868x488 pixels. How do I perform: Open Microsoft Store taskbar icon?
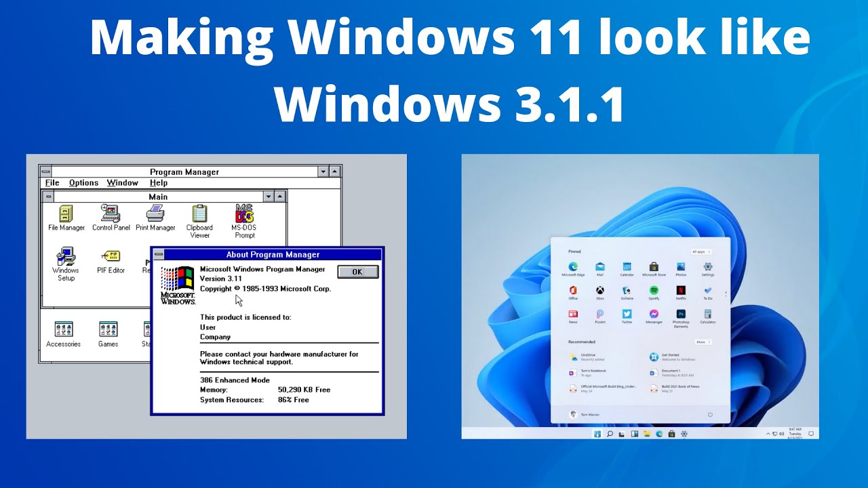point(671,434)
